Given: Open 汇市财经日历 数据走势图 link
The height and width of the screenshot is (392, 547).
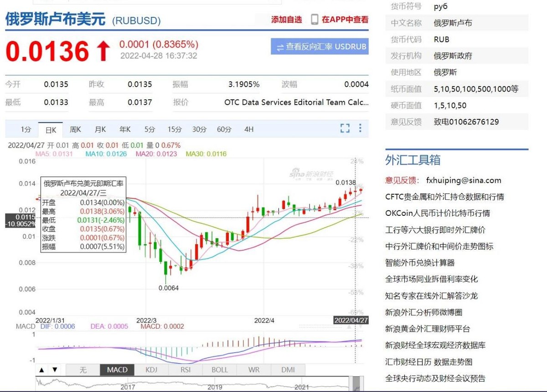Looking at the screenshot, I should 428,362.
